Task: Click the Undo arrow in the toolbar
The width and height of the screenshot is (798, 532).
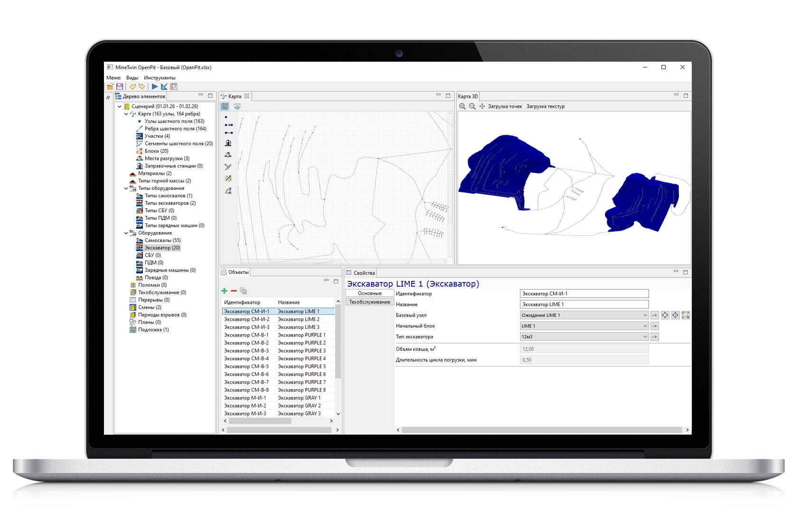Action: pyautogui.click(x=132, y=86)
